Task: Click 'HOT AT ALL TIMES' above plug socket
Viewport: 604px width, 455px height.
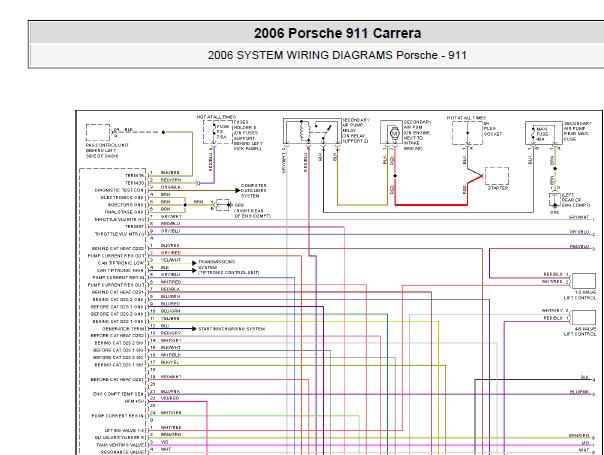Action: 466,118
